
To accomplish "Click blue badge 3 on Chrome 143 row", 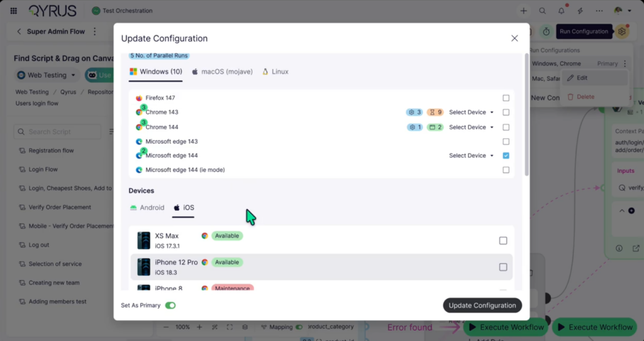I will tap(414, 112).
